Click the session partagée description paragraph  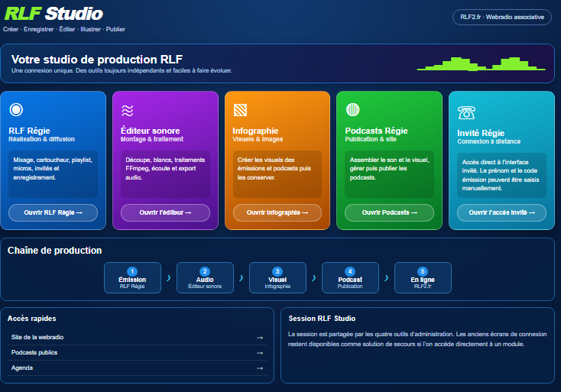pyautogui.click(x=417, y=339)
